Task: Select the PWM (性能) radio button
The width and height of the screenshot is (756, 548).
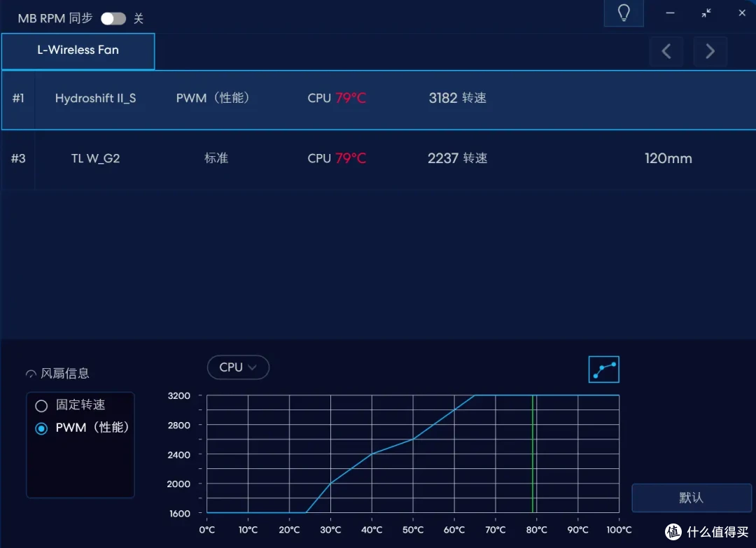Action: pos(41,428)
